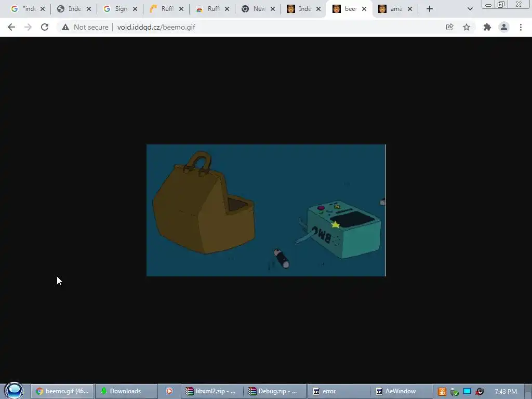Screen dimensions: 532x399
Task: Expand the tab search dropdown arrow
Action: [470, 9]
